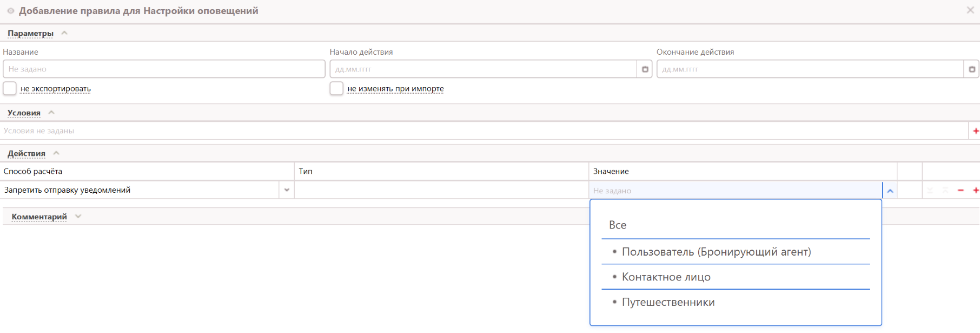Click the round icon beside the dialog title
This screenshot has width=980, height=333.
pos(10,11)
